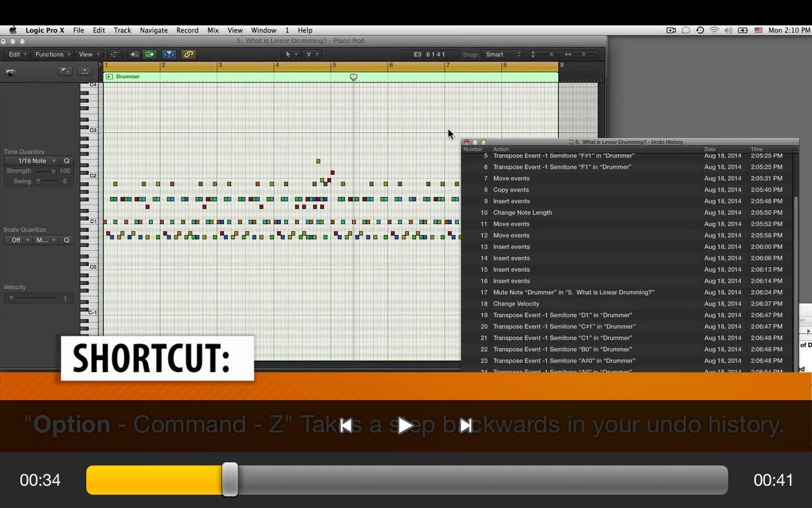This screenshot has height=508, width=812.
Task: Open the 1/16 Note quantize dropdown
Action: point(32,161)
